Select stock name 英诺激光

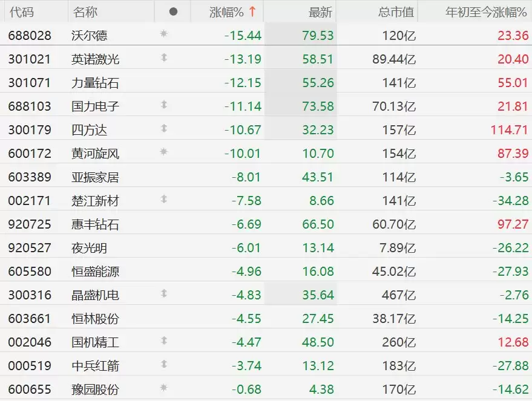pyautogui.click(x=96, y=59)
